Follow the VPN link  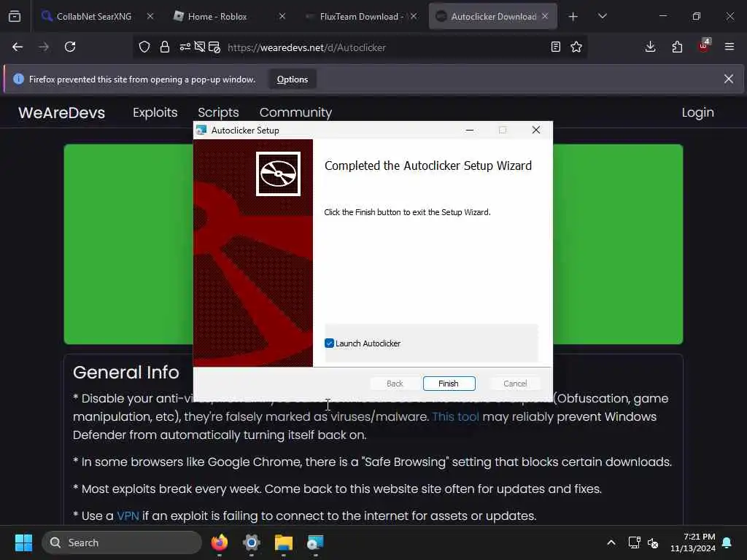click(128, 516)
